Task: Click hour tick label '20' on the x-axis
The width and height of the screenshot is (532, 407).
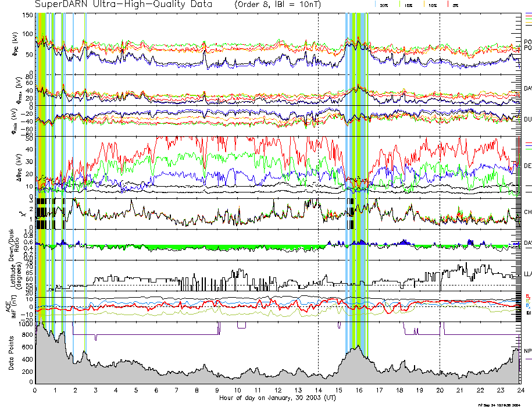Action: [440, 390]
